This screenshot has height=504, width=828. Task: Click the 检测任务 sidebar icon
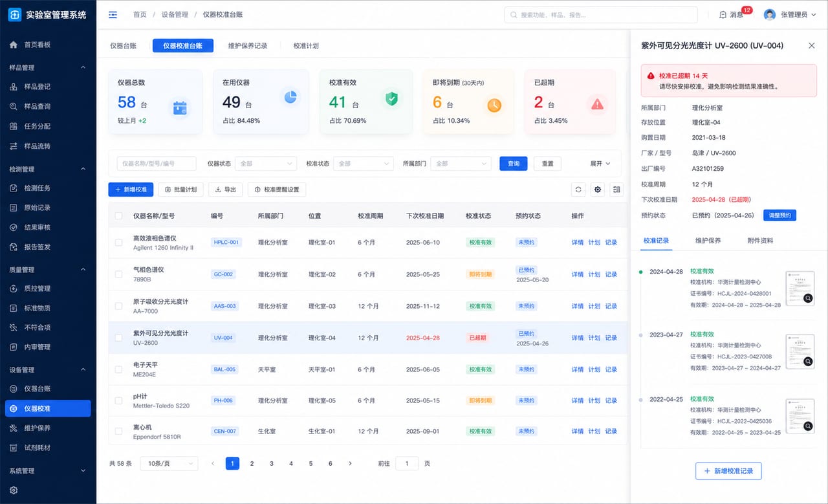pos(14,188)
